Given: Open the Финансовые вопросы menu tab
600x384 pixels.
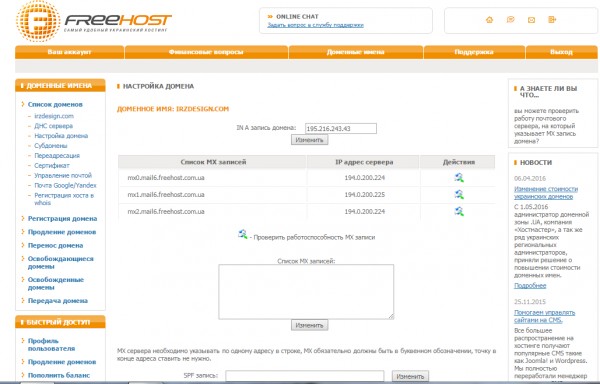Looking at the screenshot, I should [206, 52].
